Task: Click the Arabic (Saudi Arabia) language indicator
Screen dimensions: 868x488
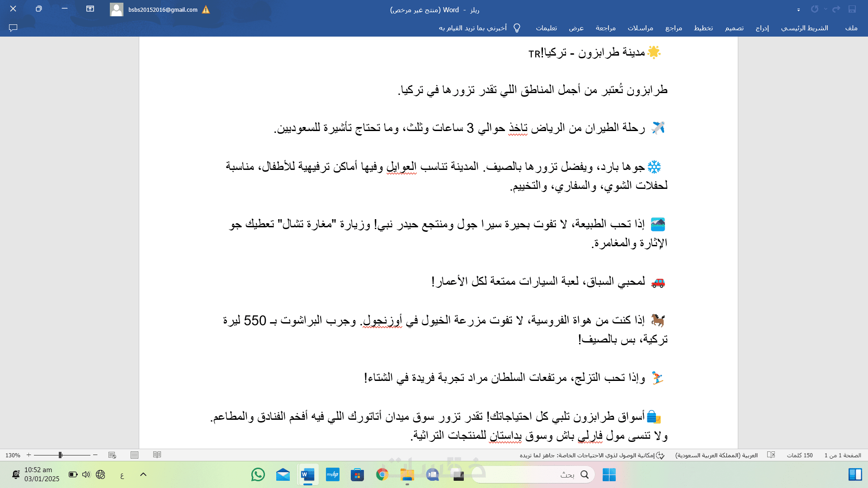Action: pos(716,455)
